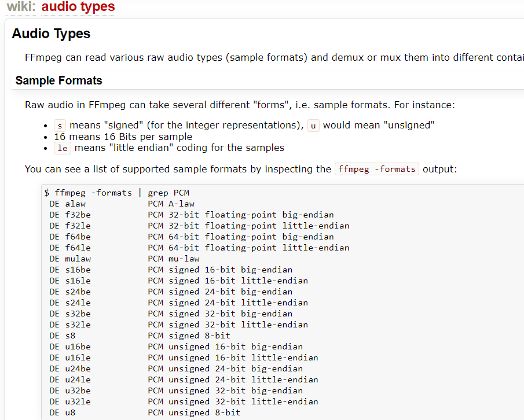Click the 'u32le' format name
Image resolution: width=524 pixels, height=420 pixels.
click(78, 401)
